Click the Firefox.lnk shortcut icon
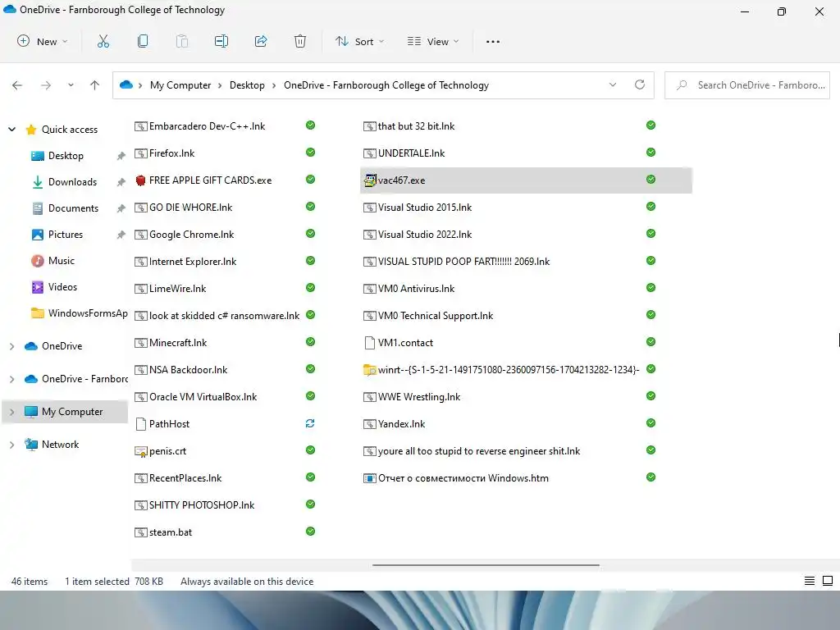Viewport: 840px width, 630px height. [x=140, y=153]
